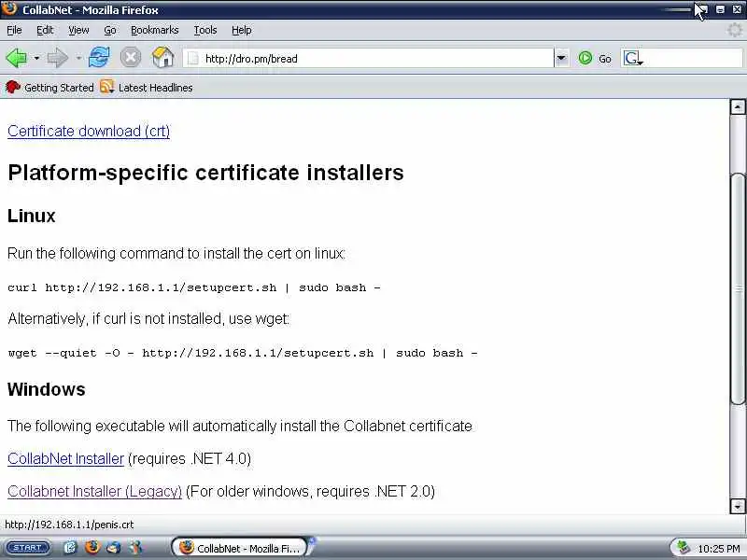
Task: Click the Windows heading
Action: [x=46, y=389]
